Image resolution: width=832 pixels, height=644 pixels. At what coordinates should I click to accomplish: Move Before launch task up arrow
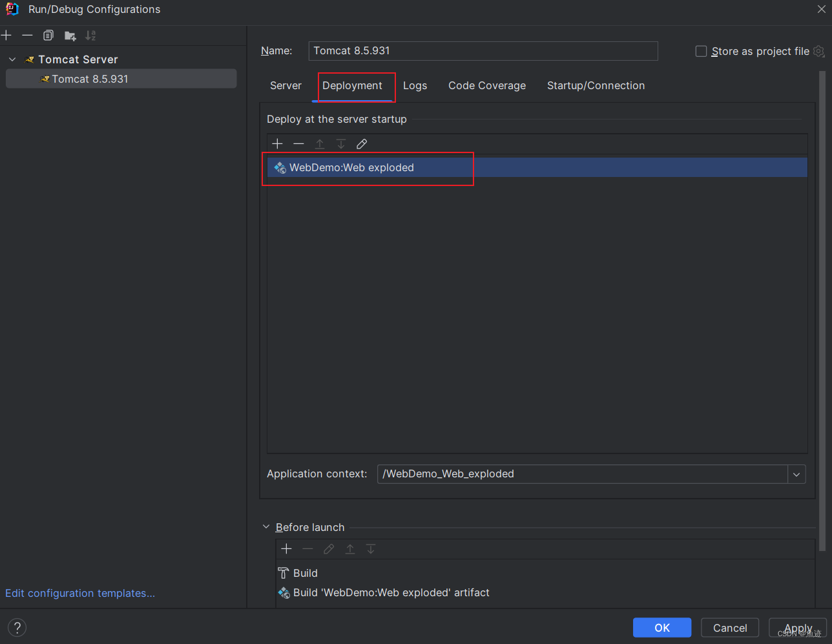[x=350, y=549]
